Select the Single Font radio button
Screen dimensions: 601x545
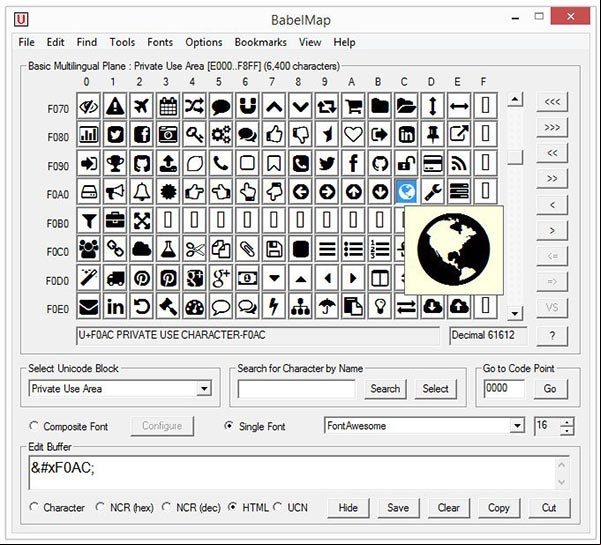(229, 426)
